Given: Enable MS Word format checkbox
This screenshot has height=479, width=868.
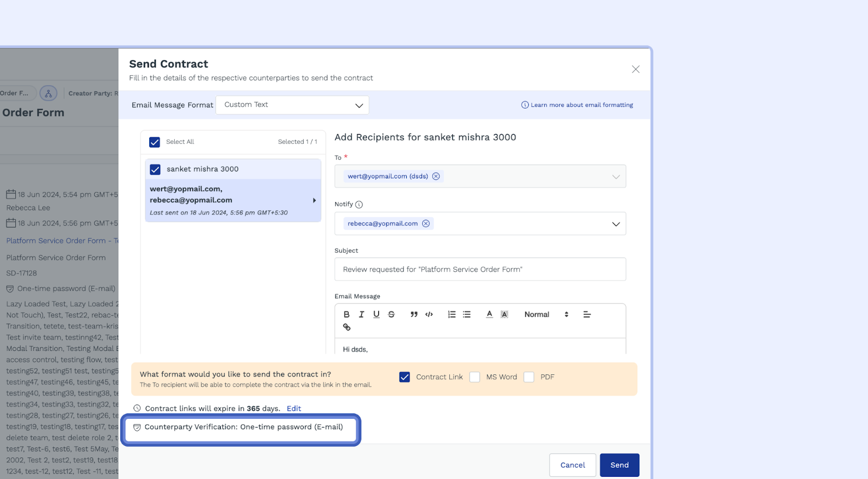Looking at the screenshot, I should tap(475, 377).
